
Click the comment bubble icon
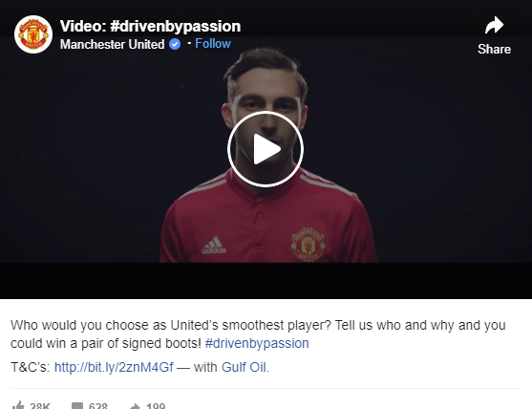[77, 406]
